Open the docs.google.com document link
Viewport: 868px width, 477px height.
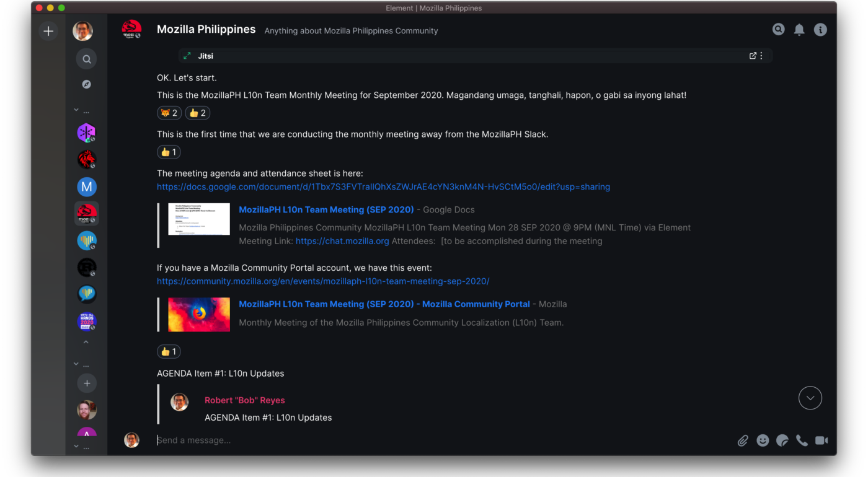click(x=383, y=186)
